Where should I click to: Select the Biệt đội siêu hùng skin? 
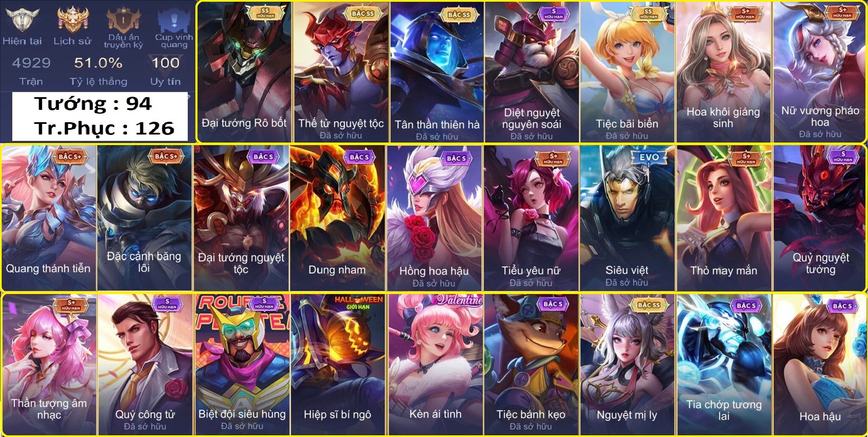coord(242,364)
